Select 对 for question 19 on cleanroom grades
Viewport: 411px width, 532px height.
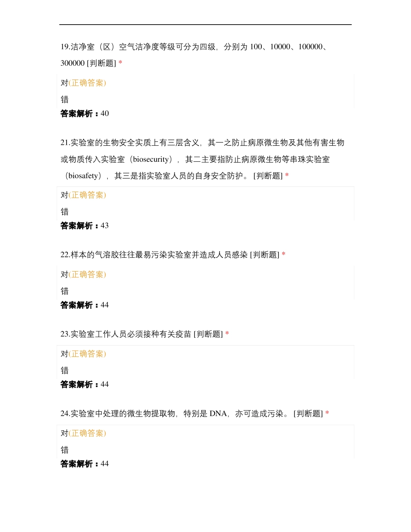[x=64, y=83]
